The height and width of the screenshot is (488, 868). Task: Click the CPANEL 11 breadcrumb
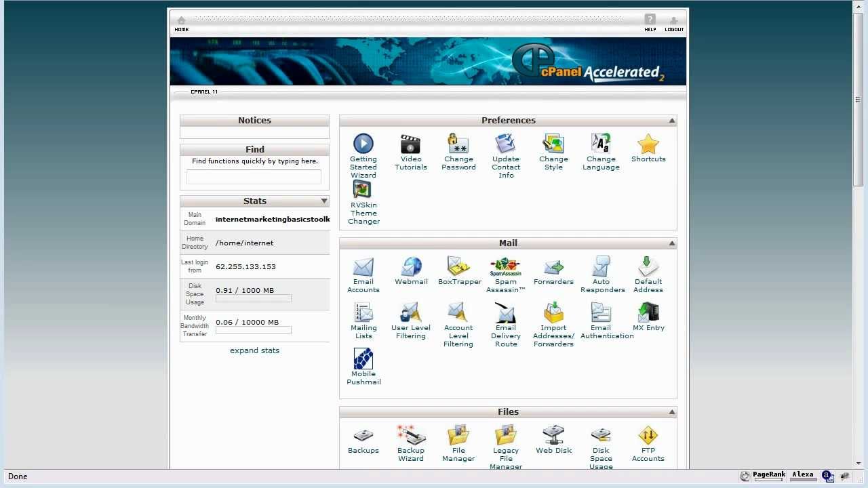(x=204, y=91)
